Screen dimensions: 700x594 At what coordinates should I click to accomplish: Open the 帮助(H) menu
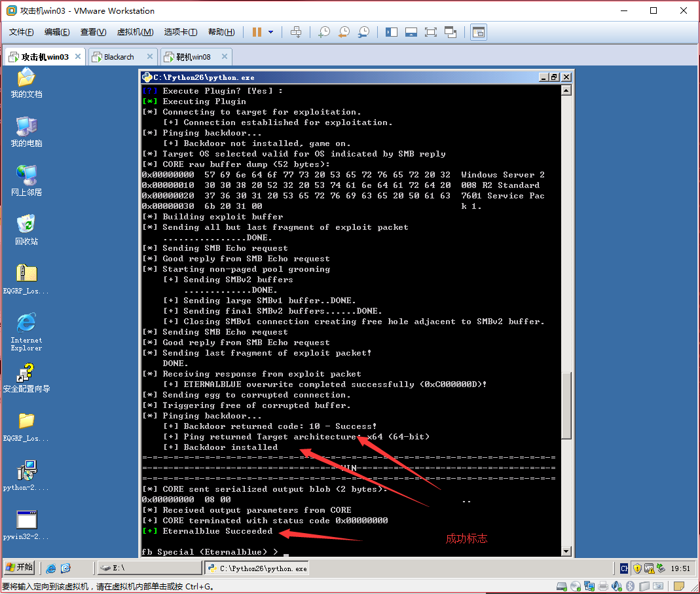pyautogui.click(x=221, y=32)
